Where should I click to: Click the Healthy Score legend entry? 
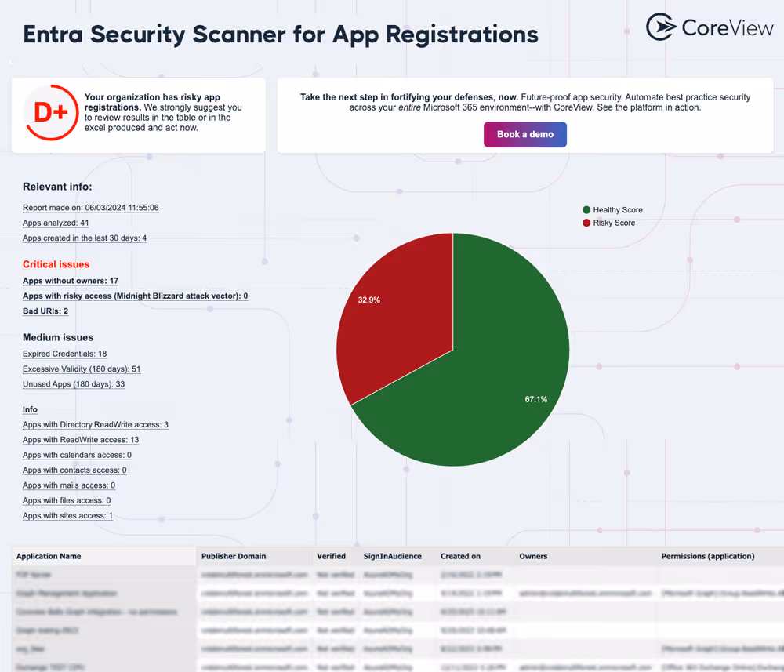click(x=612, y=210)
